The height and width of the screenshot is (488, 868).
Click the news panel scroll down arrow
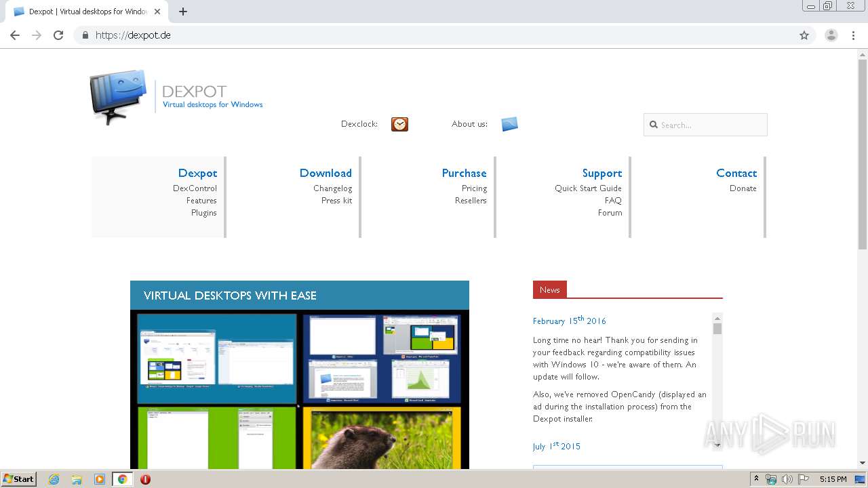tap(717, 445)
